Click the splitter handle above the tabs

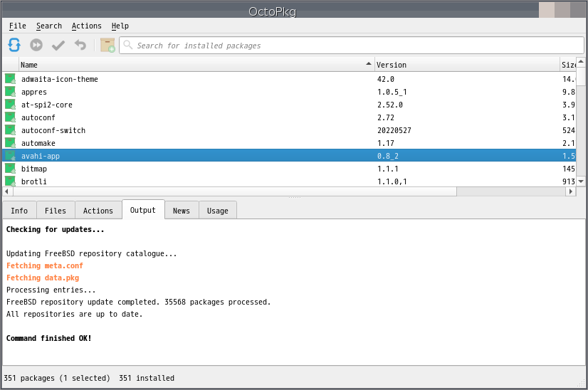point(295,197)
